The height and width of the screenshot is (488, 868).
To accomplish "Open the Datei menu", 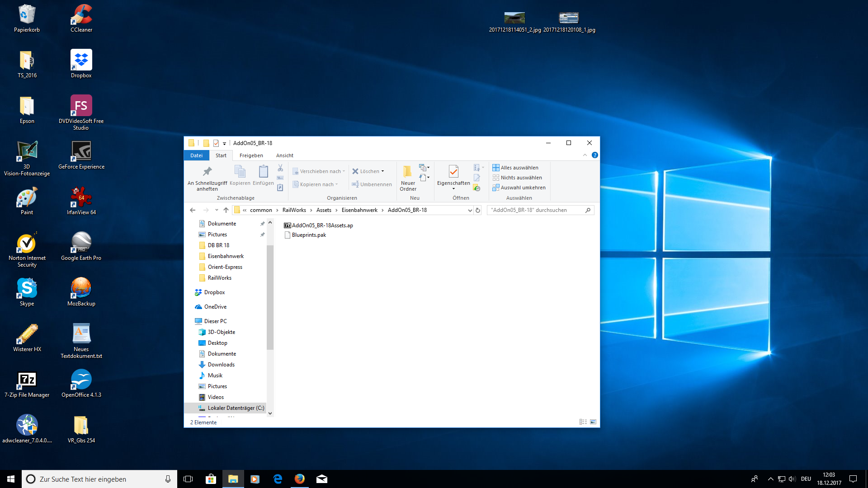I will (196, 155).
